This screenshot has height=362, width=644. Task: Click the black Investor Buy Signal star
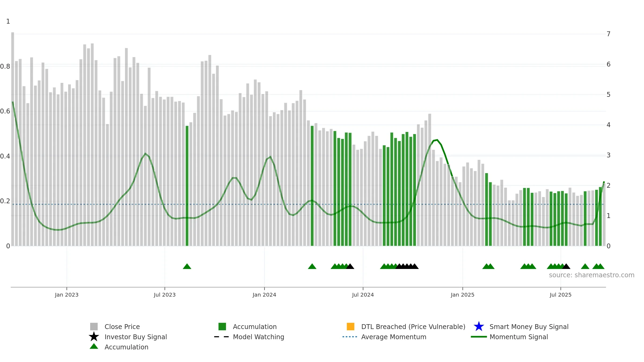[x=94, y=337]
